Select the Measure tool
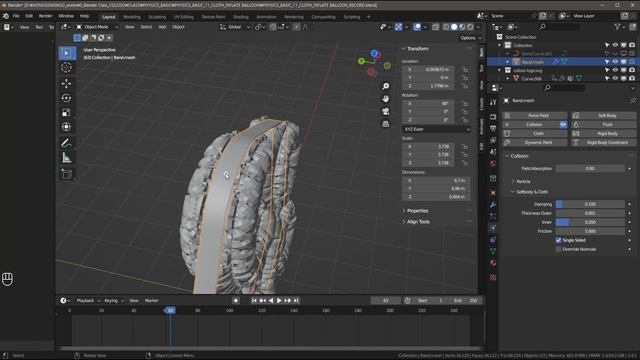This screenshot has height=360, width=640. coord(67,158)
